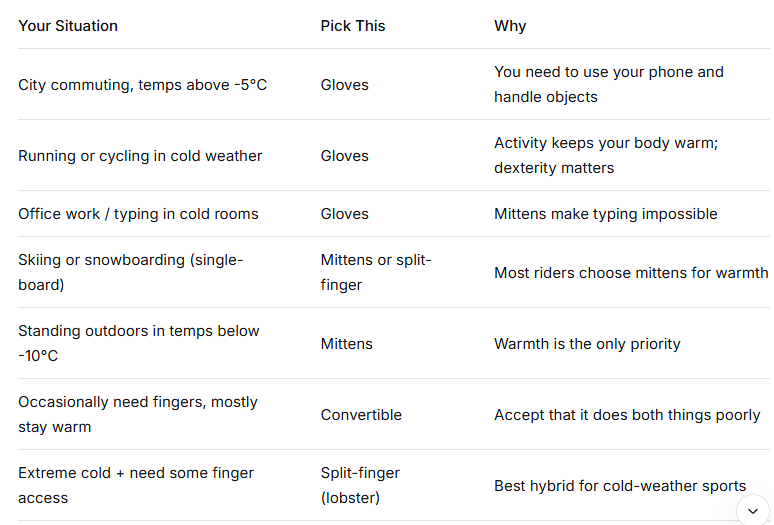Select 'Convertible' in Pick This column
The height and width of the screenshot is (525, 774).
coord(361,415)
